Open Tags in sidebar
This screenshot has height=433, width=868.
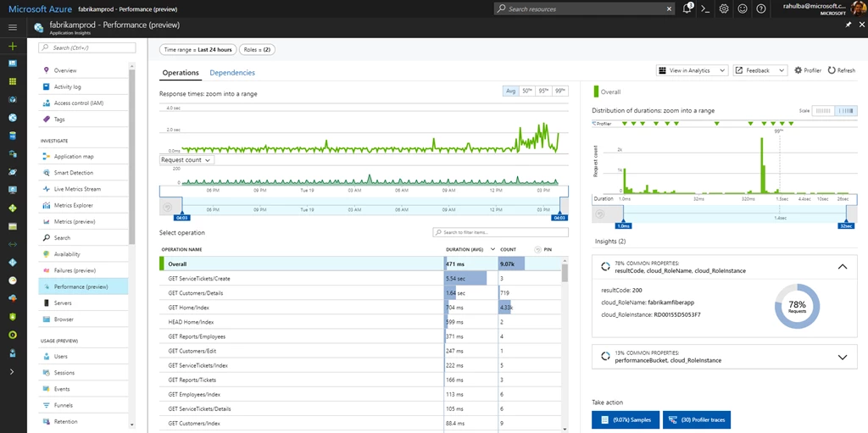pyautogui.click(x=83, y=119)
